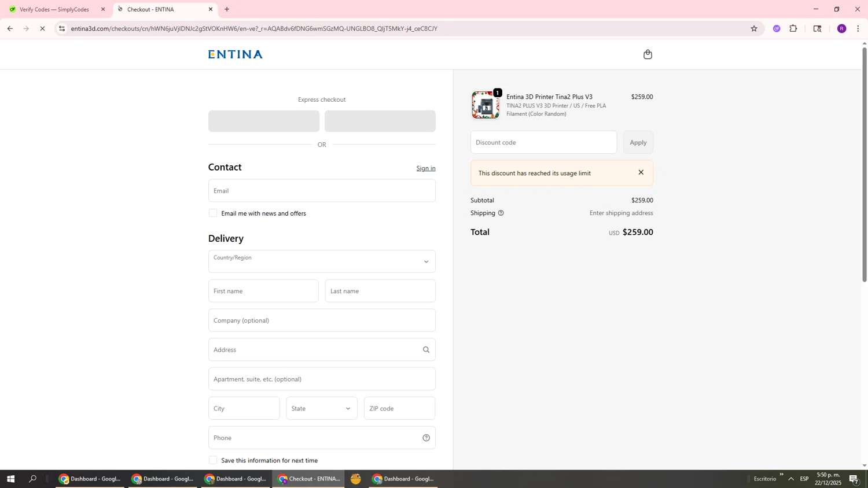
Task: Open Windows Start menu
Action: [x=10, y=479]
